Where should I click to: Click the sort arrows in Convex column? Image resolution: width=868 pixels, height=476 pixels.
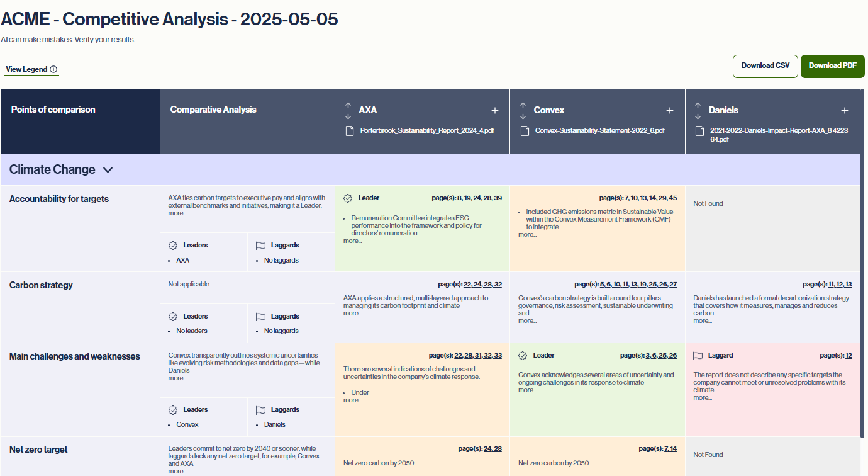(x=523, y=110)
